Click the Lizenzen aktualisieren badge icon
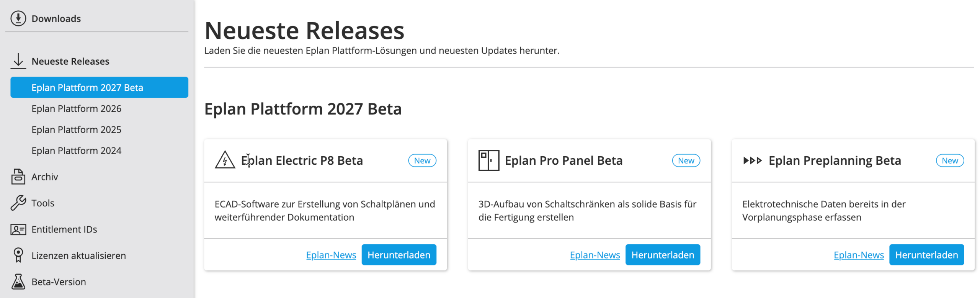Image resolution: width=980 pixels, height=298 pixels. (18, 255)
